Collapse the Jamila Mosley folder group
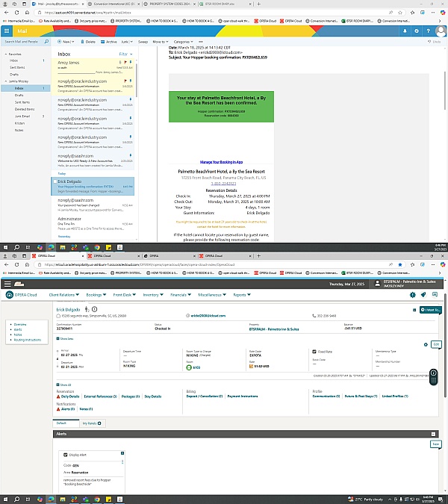 point(5,81)
